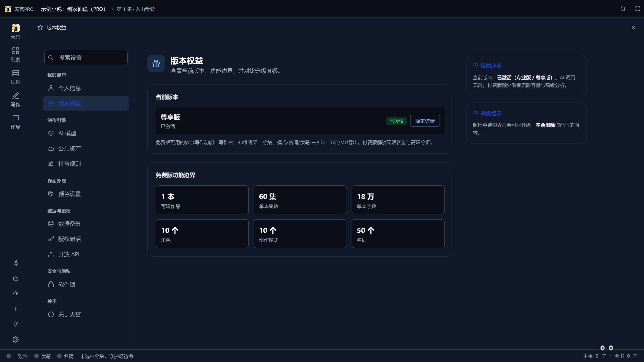The image size is (644, 362).
Task: Open 关于天宫 about page
Action: coord(86,314)
